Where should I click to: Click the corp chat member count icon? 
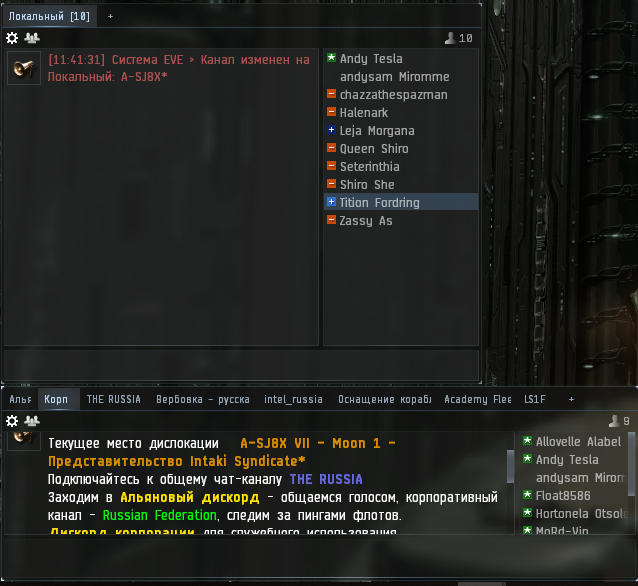pos(614,421)
